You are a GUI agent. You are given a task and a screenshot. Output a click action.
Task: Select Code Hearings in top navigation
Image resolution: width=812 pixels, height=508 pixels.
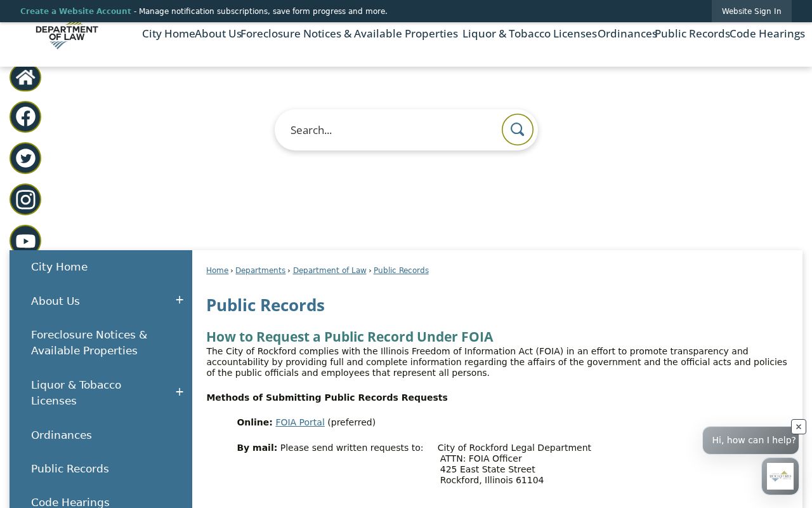(767, 34)
